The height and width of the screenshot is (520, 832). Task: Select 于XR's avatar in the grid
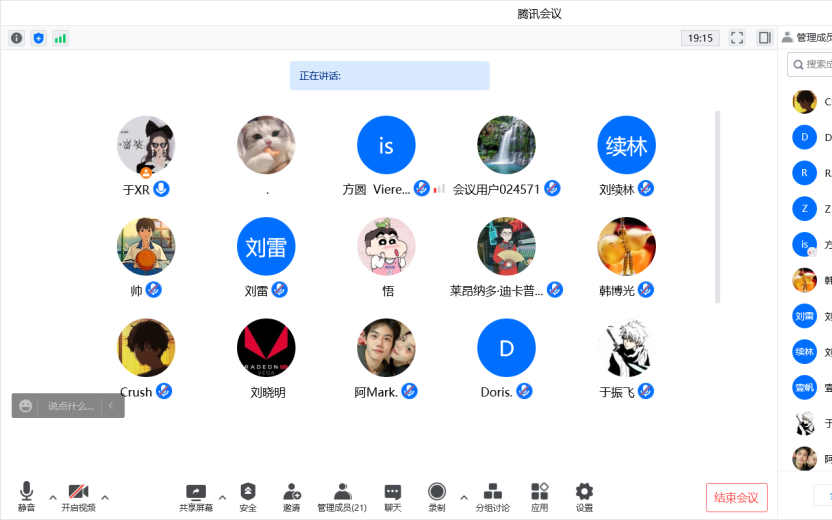click(x=146, y=145)
